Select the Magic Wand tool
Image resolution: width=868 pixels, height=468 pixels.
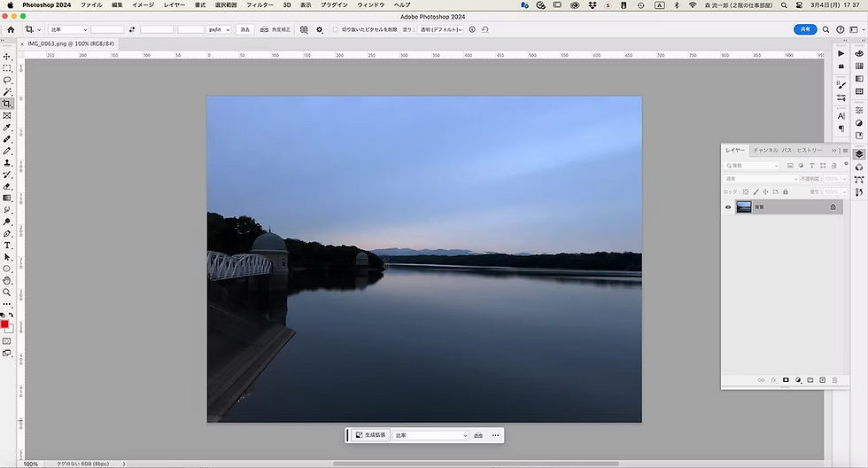pos(7,92)
